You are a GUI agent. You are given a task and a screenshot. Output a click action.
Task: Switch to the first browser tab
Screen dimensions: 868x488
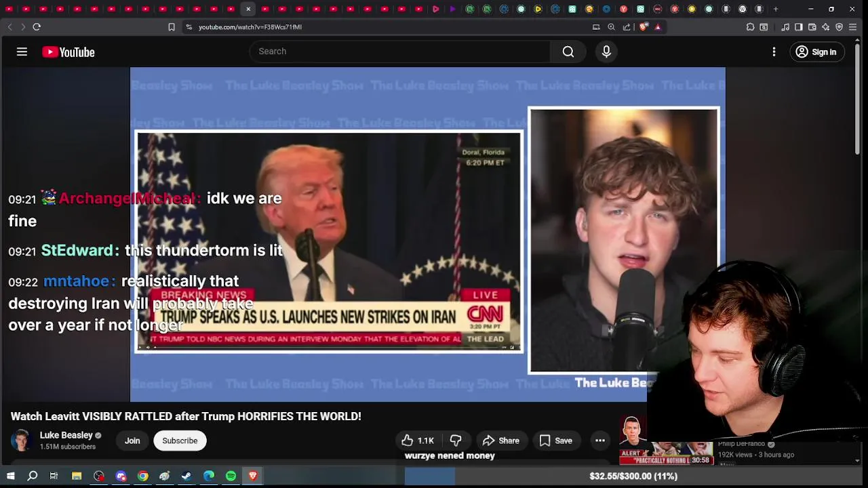9,9
